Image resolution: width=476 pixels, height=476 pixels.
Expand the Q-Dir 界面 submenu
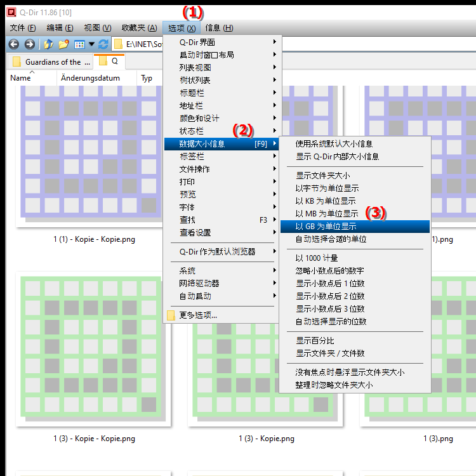point(223,42)
